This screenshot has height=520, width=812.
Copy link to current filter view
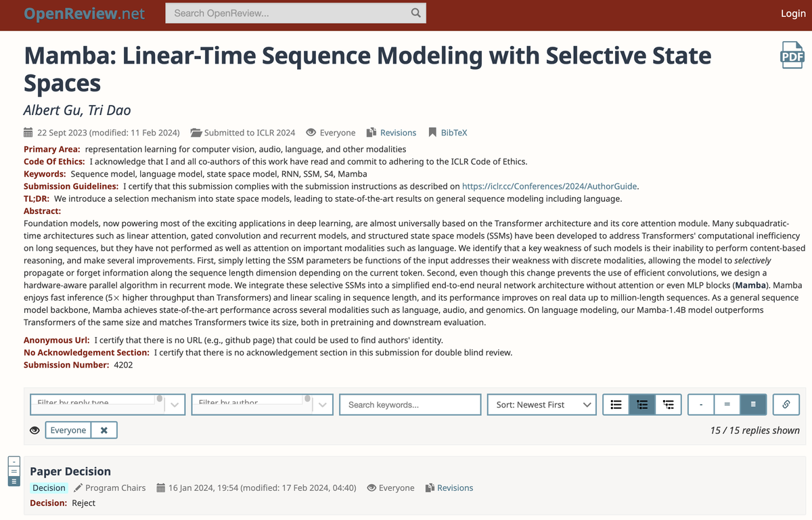click(786, 404)
